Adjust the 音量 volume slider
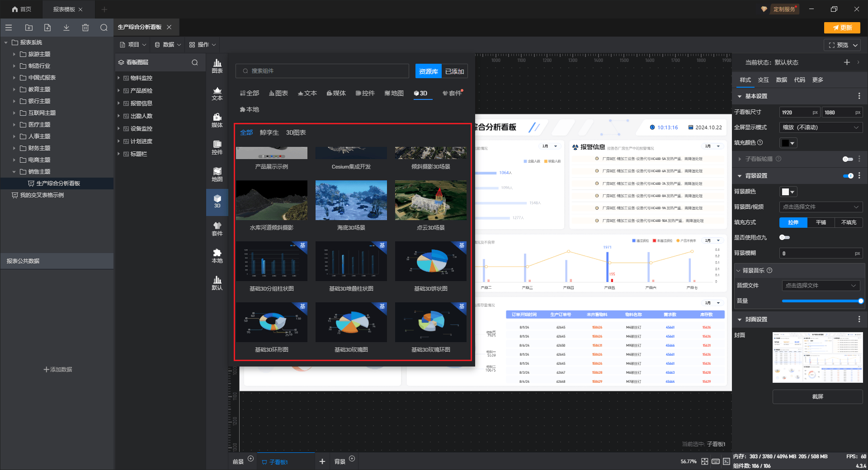Viewport: 868px width, 470px height. click(x=822, y=301)
